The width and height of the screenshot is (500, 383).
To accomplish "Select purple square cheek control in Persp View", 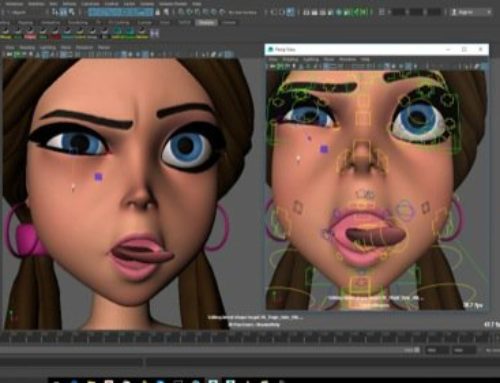I will pos(324,149).
